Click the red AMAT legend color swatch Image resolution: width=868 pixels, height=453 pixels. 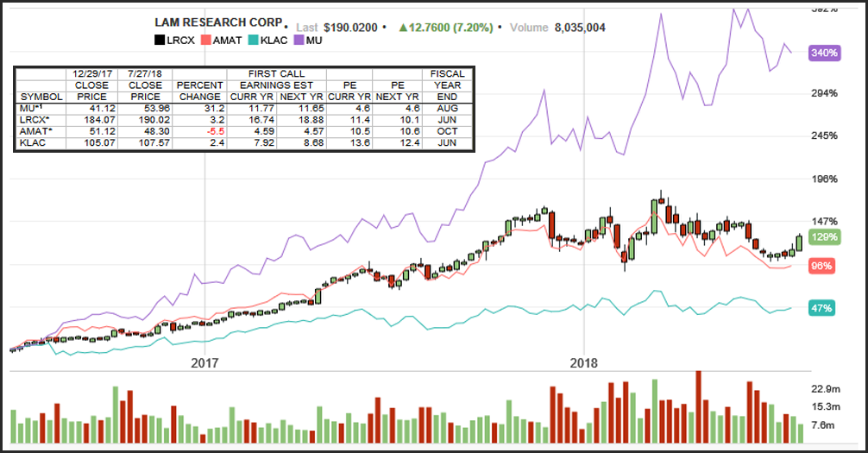pyautogui.click(x=206, y=41)
